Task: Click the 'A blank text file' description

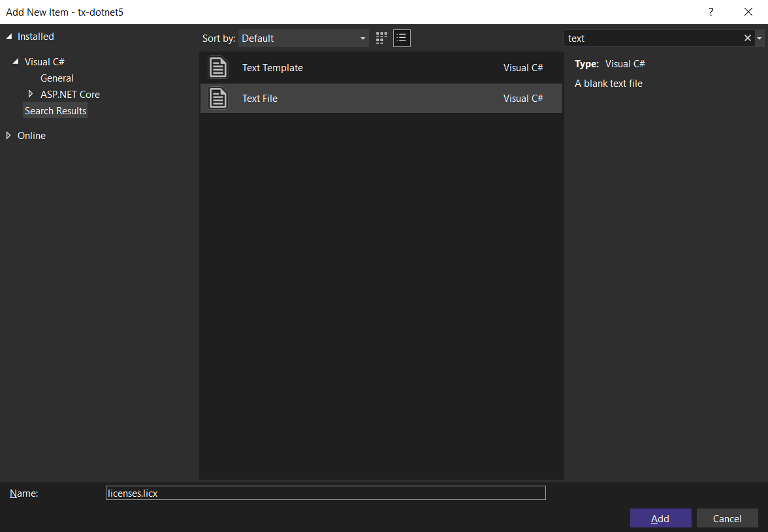Action: 609,84
